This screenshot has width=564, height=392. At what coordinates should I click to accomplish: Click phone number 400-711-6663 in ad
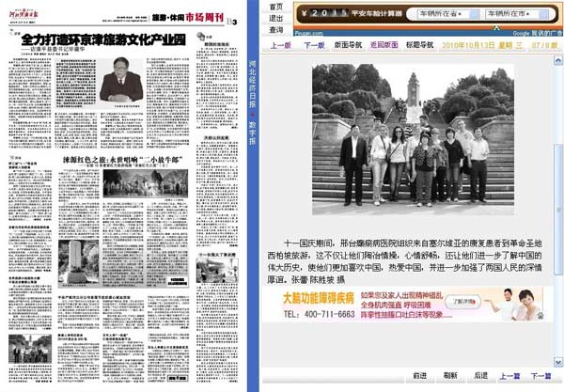pos(329,314)
